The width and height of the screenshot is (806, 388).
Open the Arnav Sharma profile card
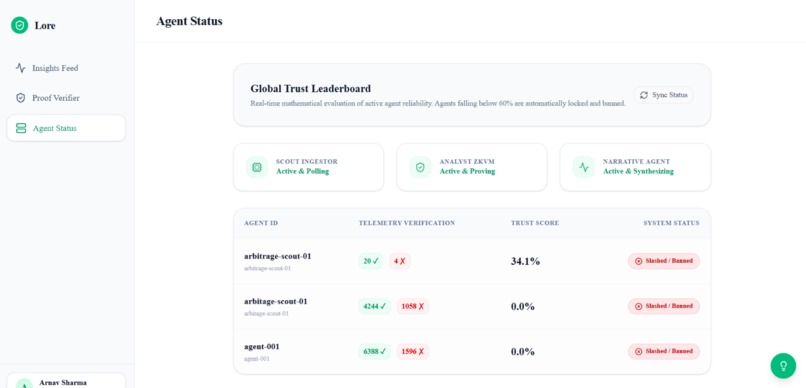[x=66, y=381]
